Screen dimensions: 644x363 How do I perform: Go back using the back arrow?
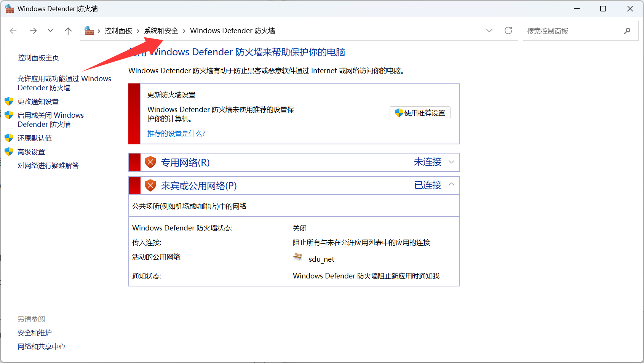(x=13, y=31)
